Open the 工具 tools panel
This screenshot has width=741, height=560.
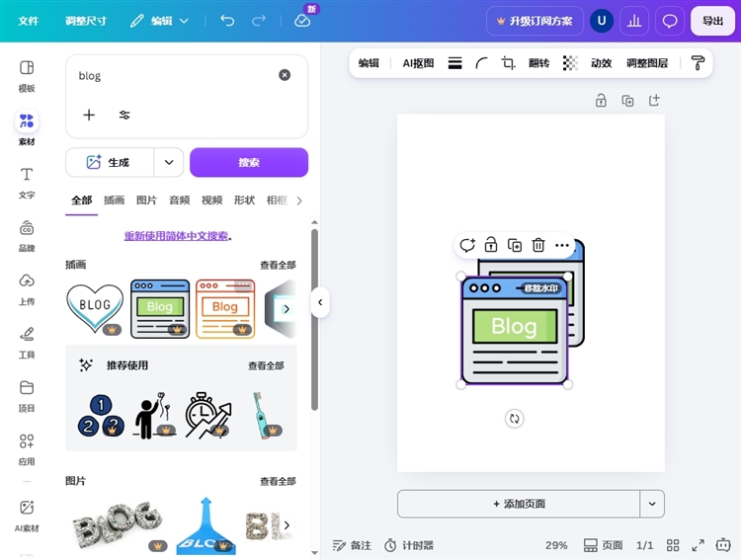click(x=27, y=342)
